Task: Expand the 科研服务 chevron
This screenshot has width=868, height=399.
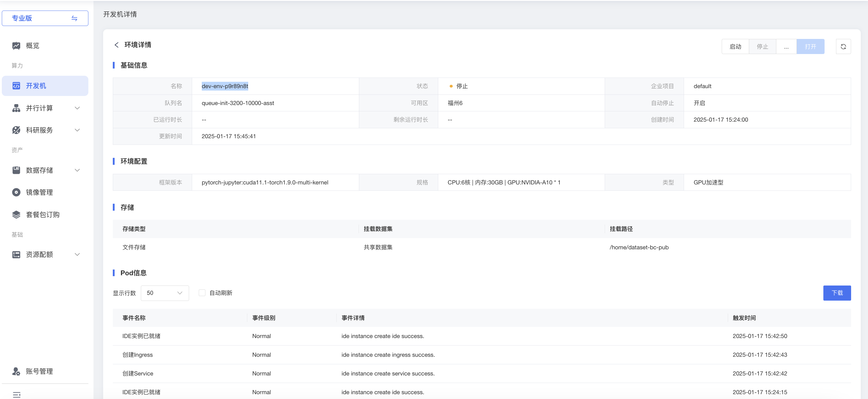Action: pyautogui.click(x=77, y=130)
